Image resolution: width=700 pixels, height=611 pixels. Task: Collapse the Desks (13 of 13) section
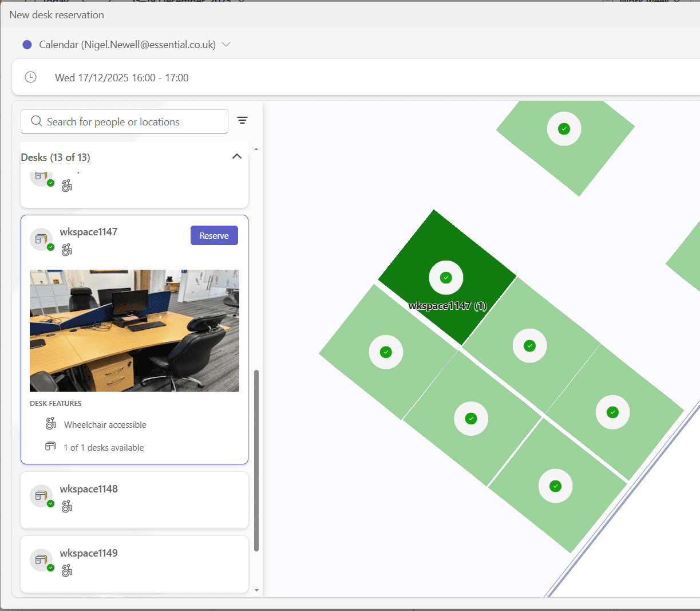(x=236, y=157)
